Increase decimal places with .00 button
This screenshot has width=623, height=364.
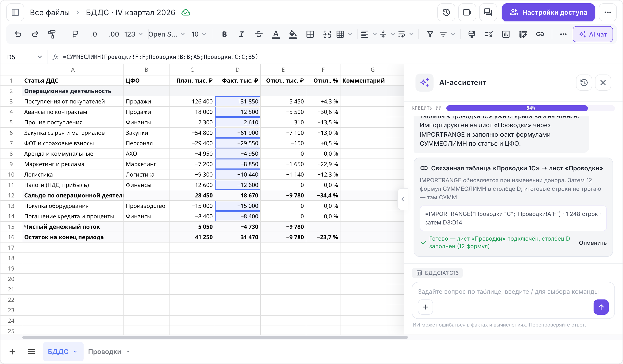coord(114,34)
